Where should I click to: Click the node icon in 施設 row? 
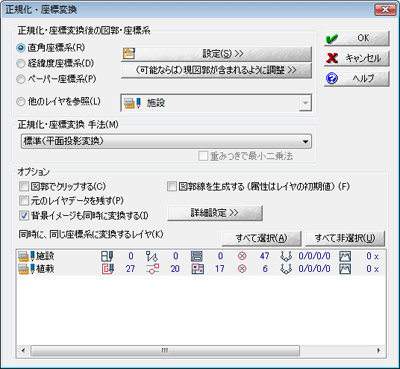pos(107,256)
